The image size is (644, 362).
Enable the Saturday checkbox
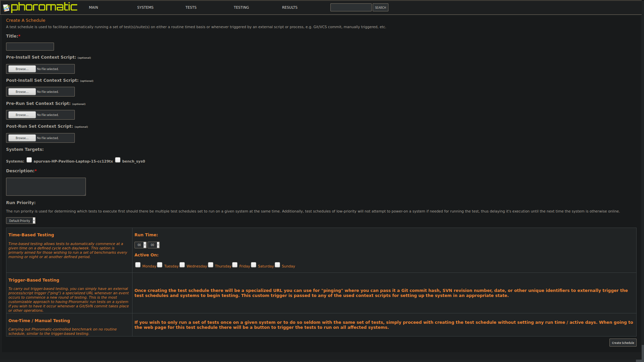(254, 265)
